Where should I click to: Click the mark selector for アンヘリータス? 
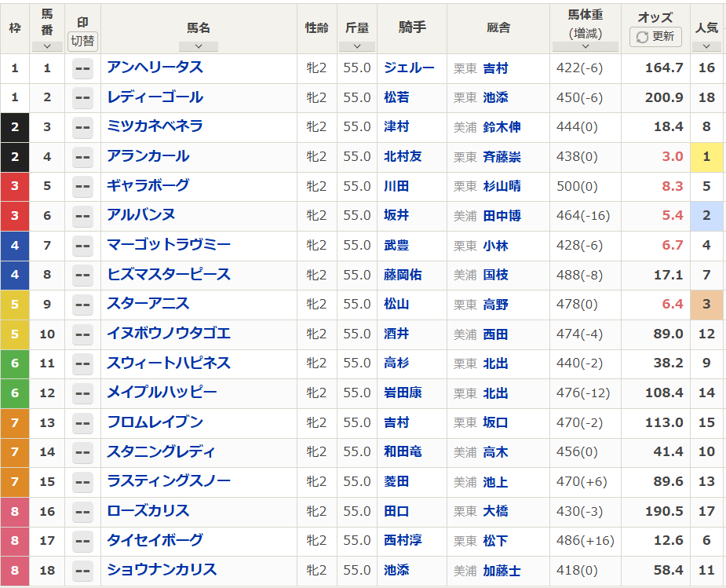[x=82, y=68]
